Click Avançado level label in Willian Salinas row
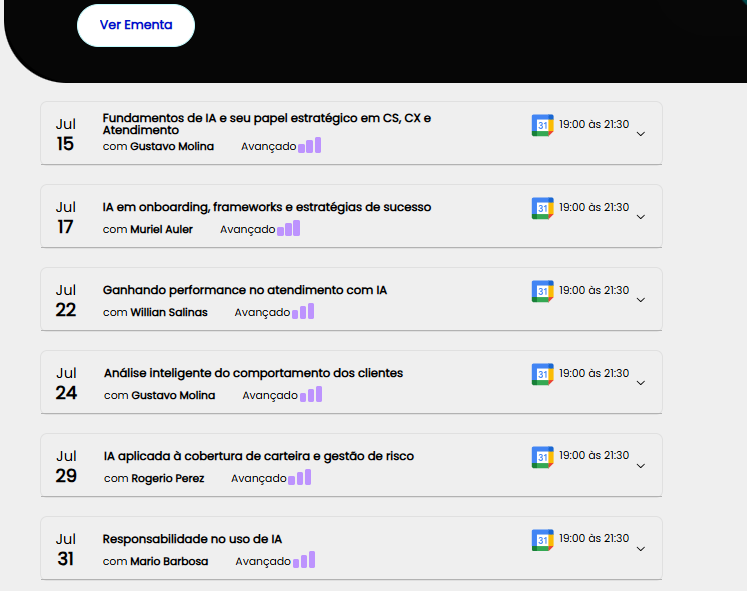Screen dimensions: 747x591 [262, 312]
